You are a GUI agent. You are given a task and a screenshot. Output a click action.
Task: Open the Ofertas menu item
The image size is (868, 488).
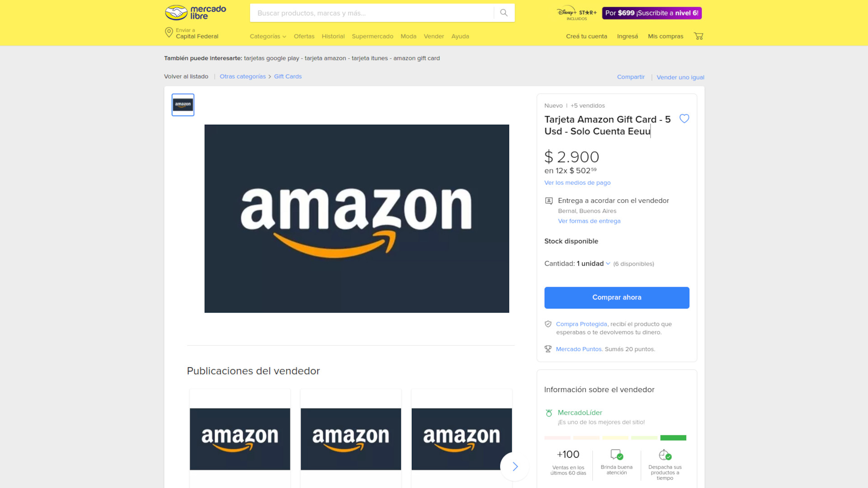click(304, 36)
